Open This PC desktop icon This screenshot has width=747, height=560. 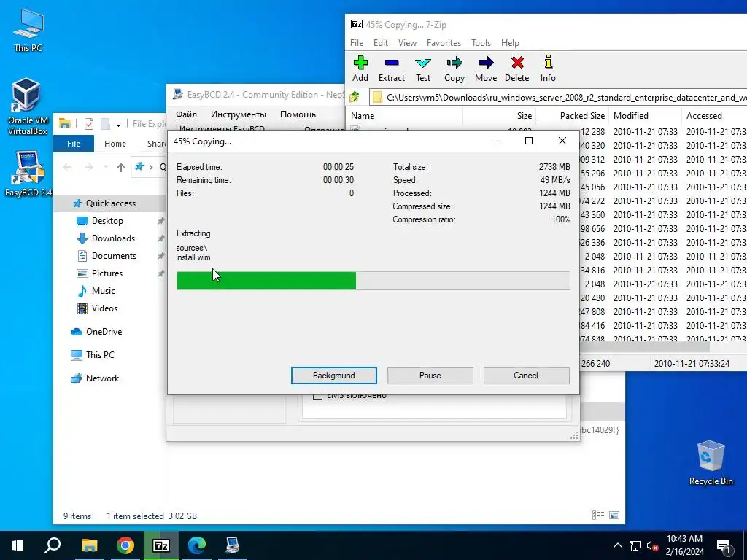28,29
